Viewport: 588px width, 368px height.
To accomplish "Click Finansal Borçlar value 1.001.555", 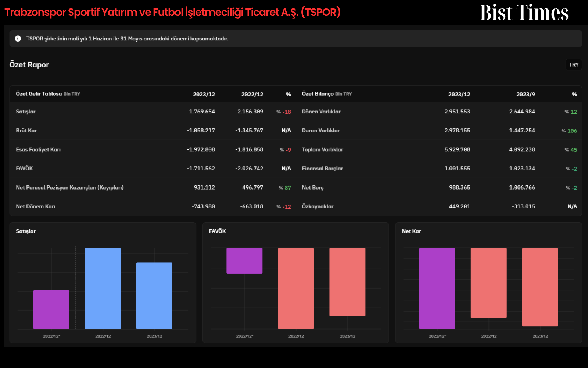I will point(457,169).
